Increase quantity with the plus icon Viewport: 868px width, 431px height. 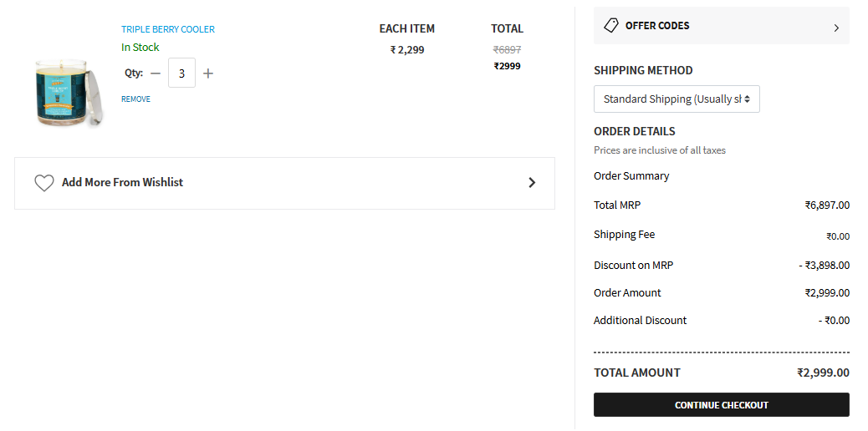[x=208, y=73]
